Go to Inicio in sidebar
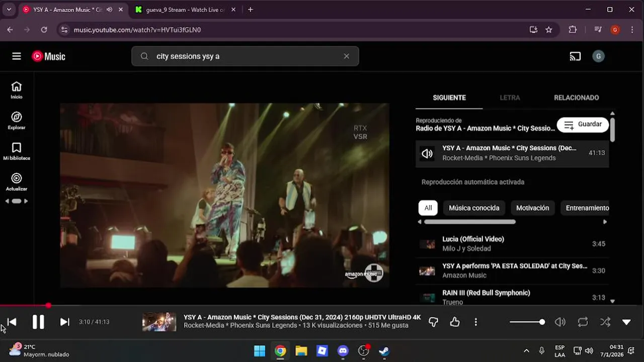Image resolution: width=644 pixels, height=362 pixels. 17,90
